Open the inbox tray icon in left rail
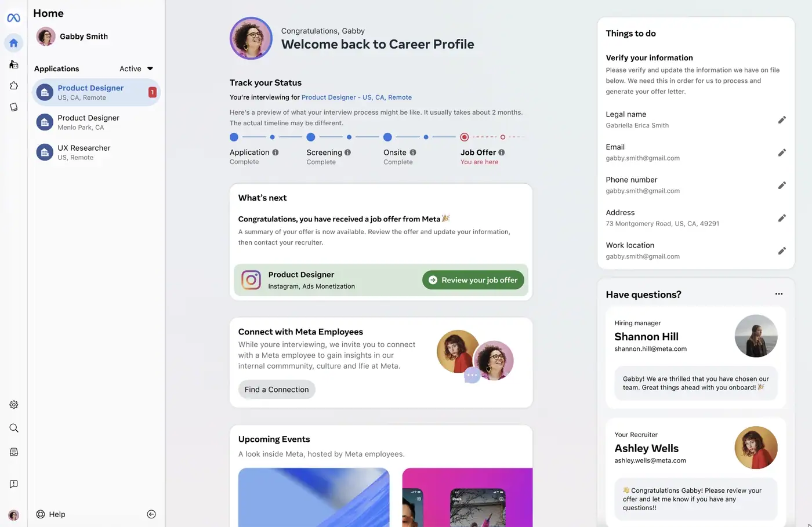 (13, 452)
